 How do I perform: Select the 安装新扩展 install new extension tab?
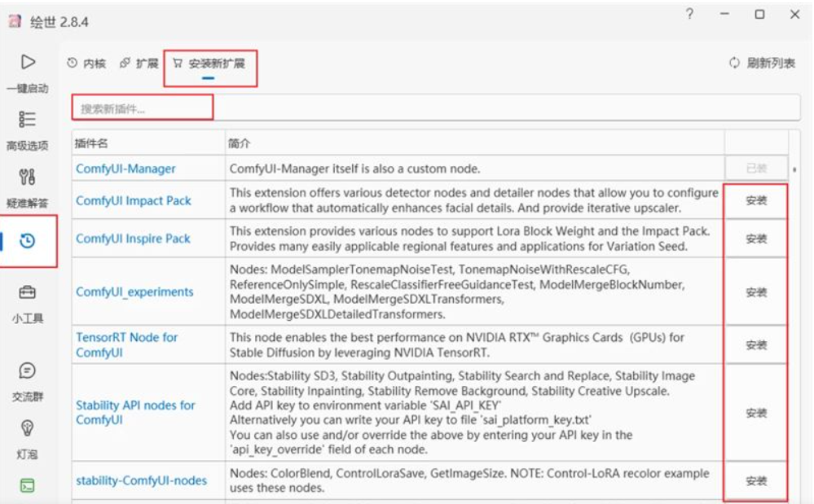(x=209, y=64)
